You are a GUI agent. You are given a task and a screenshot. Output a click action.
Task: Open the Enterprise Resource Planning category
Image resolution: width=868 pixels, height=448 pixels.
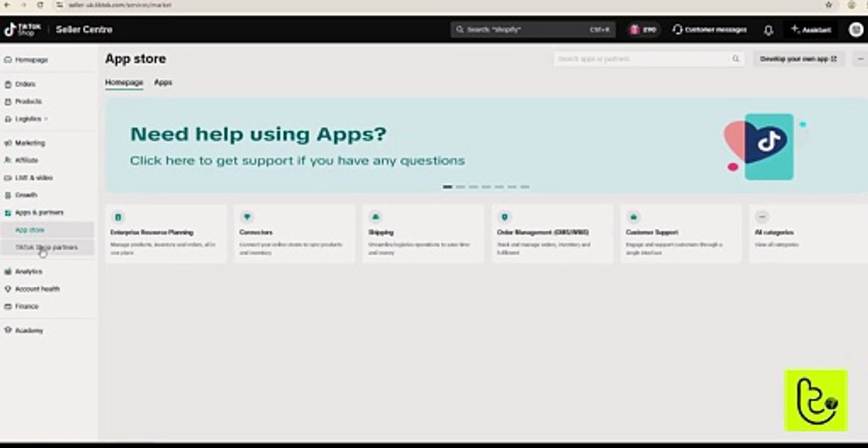coord(165,234)
